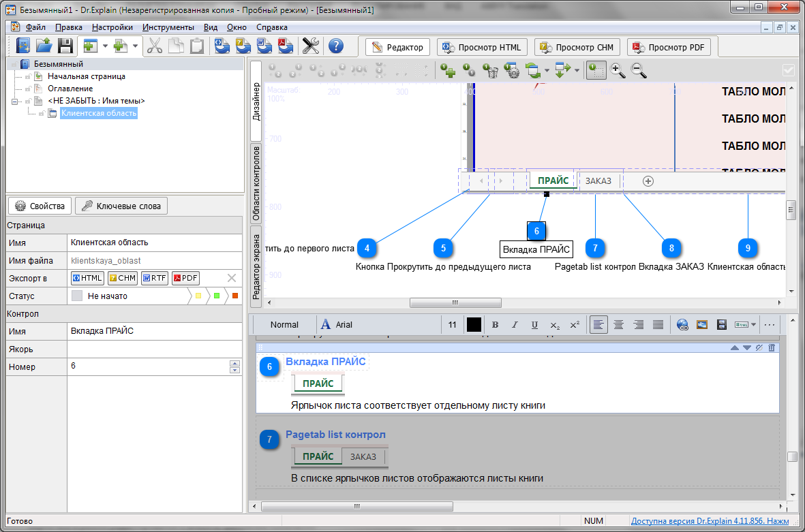Screen dimensions: 805x532
Task: Open the Настройки menu
Action: [112, 27]
